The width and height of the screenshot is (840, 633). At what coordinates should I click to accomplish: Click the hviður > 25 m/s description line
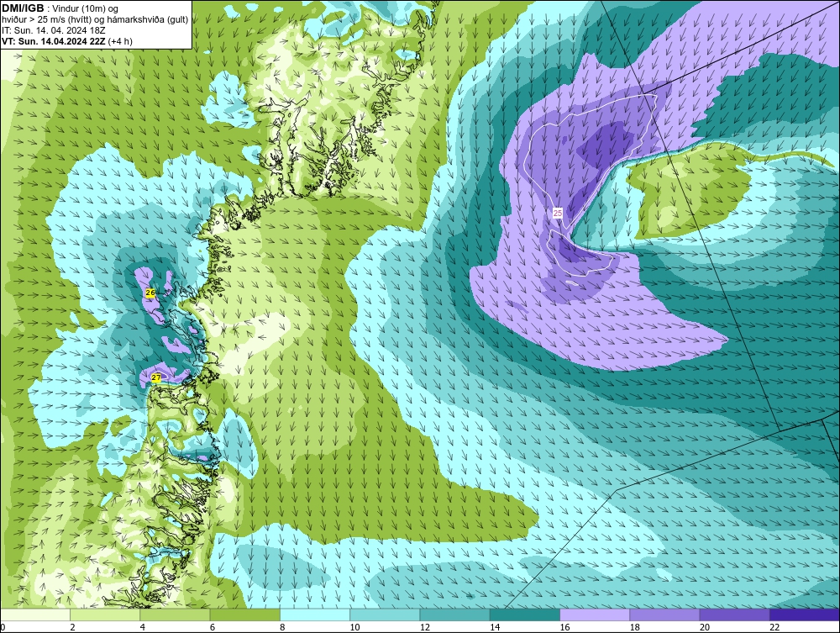point(95,20)
